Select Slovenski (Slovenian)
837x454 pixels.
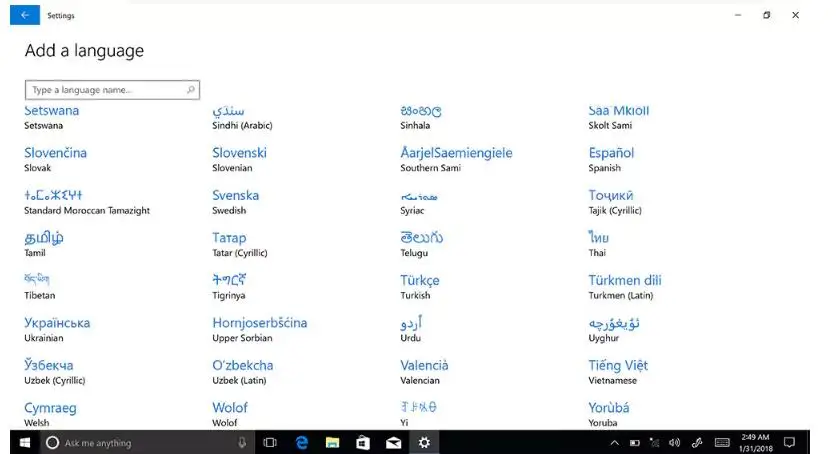pyautogui.click(x=239, y=160)
